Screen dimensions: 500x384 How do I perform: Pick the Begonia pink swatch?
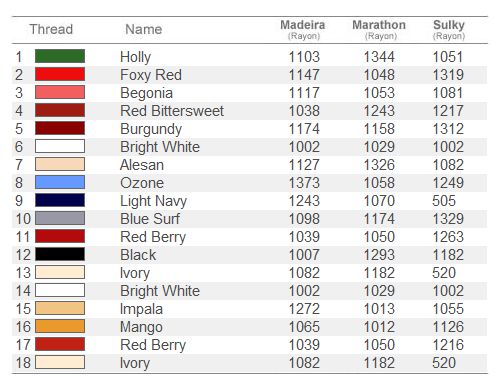[60, 92]
